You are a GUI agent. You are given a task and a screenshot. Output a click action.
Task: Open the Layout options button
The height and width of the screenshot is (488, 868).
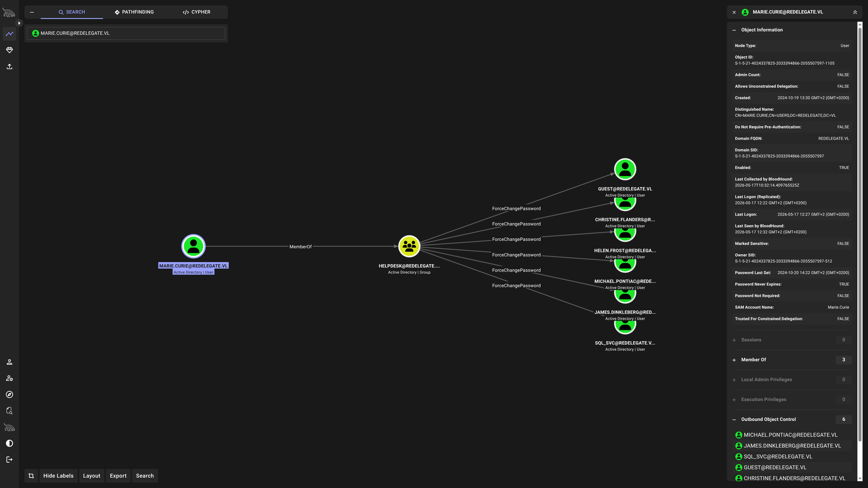tap(92, 476)
